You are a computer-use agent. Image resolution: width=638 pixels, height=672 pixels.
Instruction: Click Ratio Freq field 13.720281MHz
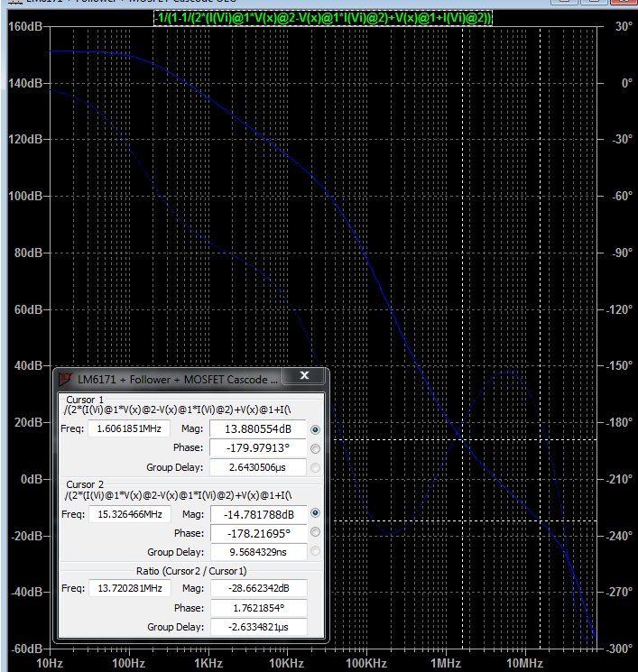130,588
